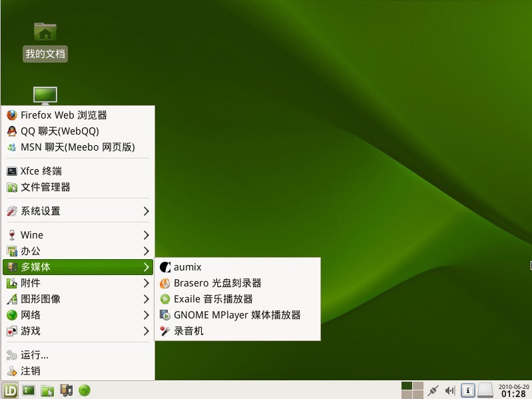
Task: Click the Exaile green play icon
Action: point(165,299)
